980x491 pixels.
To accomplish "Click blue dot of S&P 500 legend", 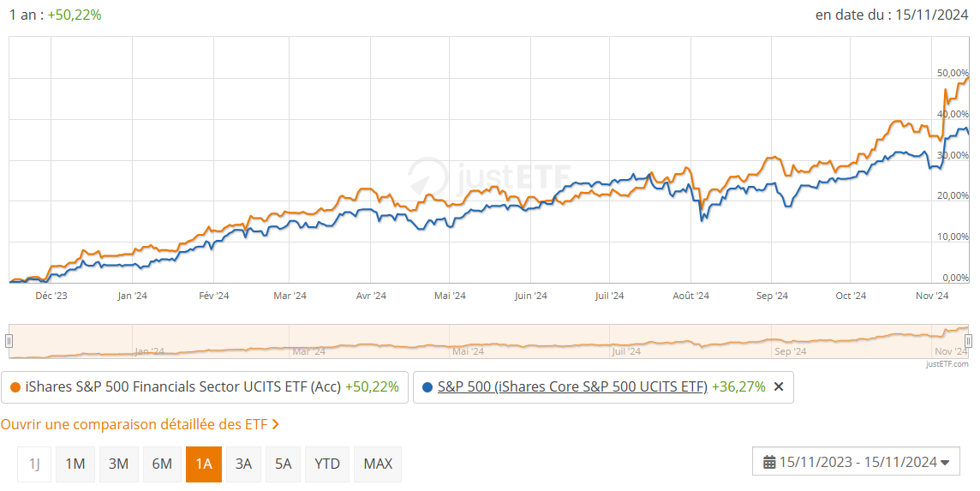I will 427,388.
